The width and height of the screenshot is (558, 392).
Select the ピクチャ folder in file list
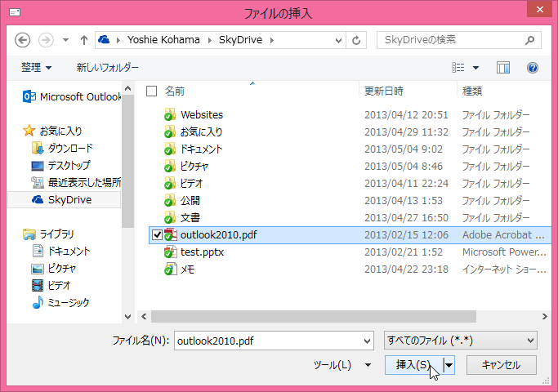(x=194, y=166)
